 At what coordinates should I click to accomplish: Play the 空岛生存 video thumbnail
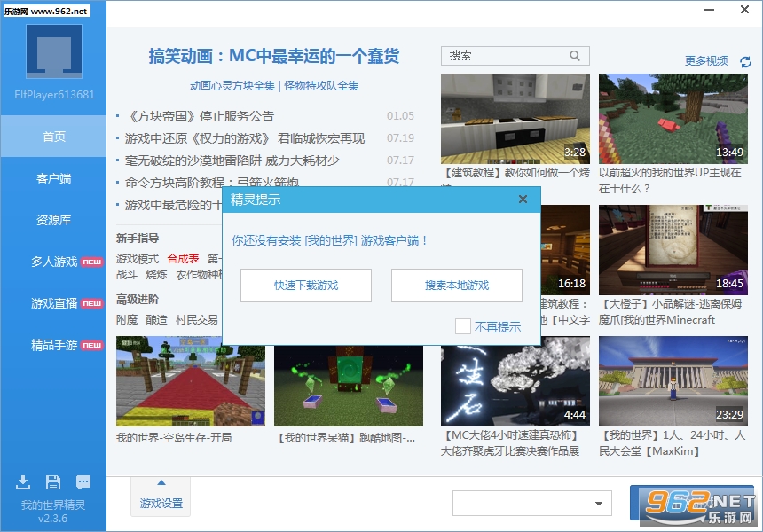click(x=191, y=381)
